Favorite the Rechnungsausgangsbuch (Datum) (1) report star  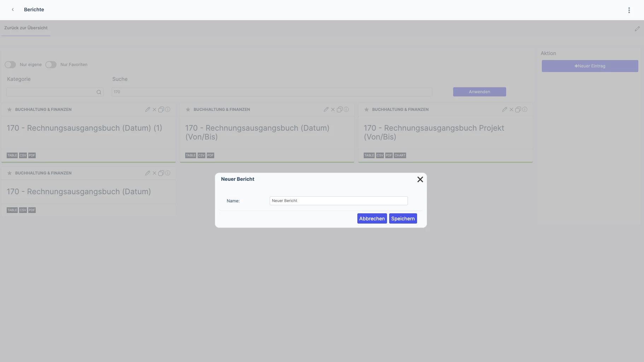pos(10,109)
